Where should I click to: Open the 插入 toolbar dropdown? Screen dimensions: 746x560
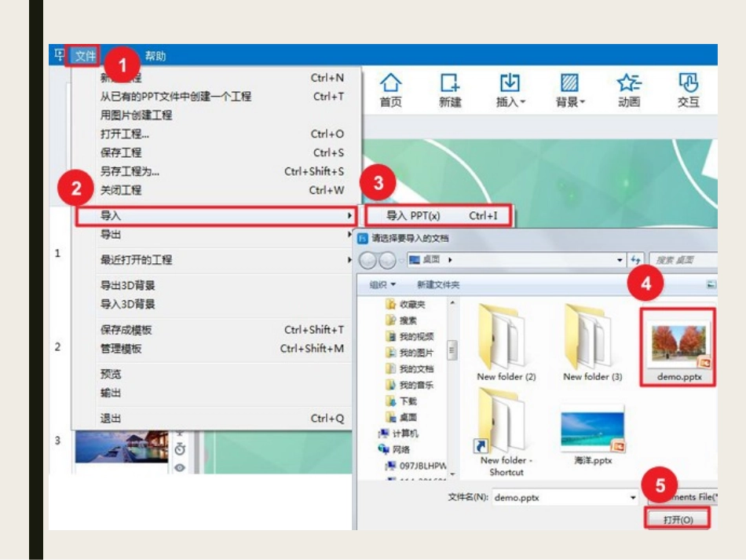[510, 90]
